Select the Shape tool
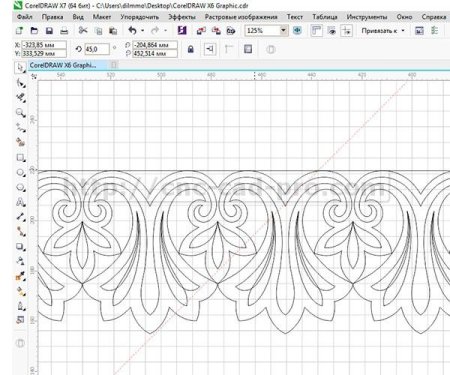This screenshot has height=375, width=450. tap(20, 83)
